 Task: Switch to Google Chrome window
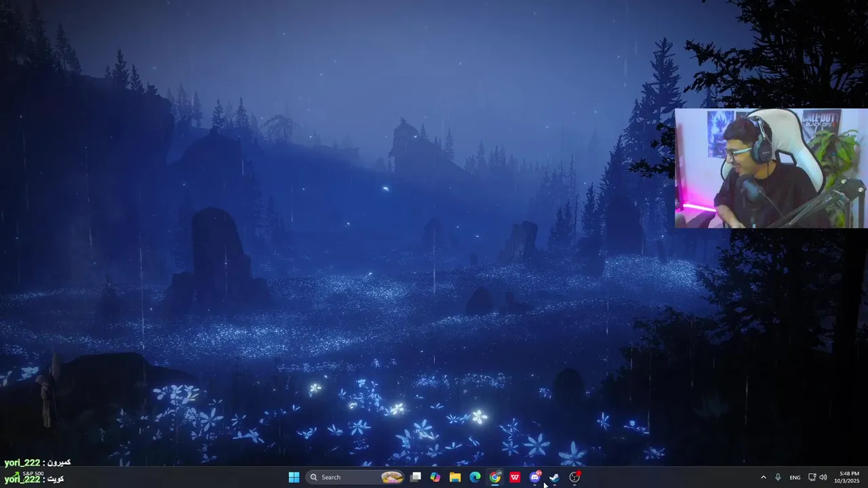[495, 477]
